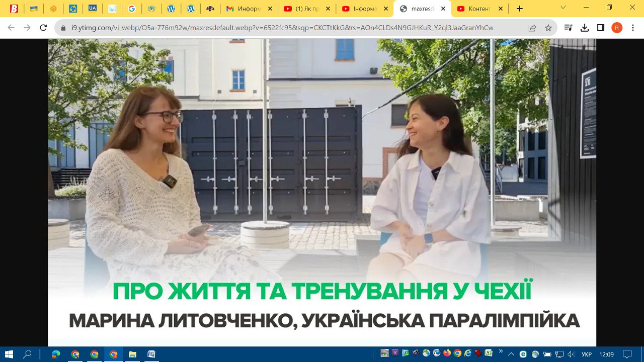Image resolution: width=644 pixels, height=362 pixels.
Task: Open Chrome downloads
Action: coord(584,28)
